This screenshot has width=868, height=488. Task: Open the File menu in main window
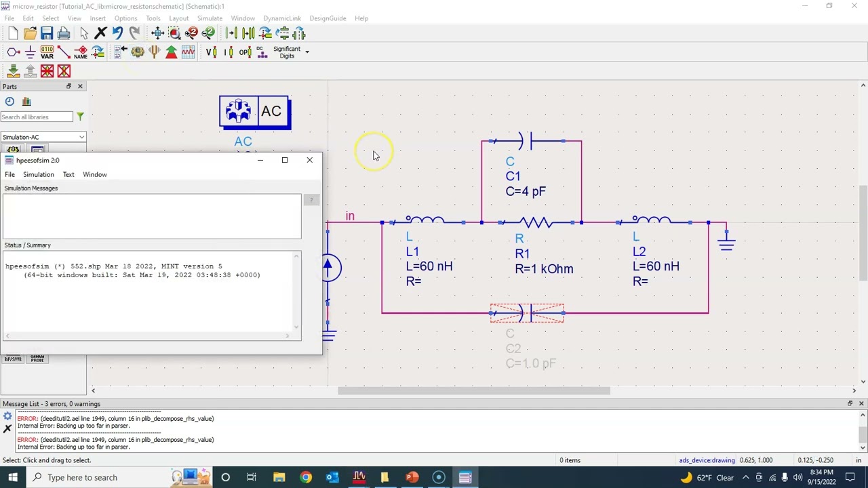coord(9,18)
